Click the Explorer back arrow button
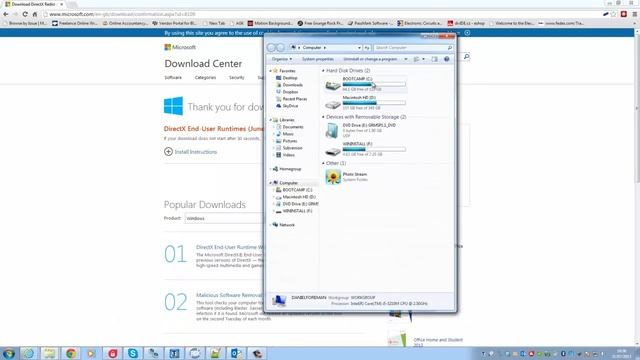Image resolution: width=640 pixels, height=360 pixels. click(x=271, y=48)
